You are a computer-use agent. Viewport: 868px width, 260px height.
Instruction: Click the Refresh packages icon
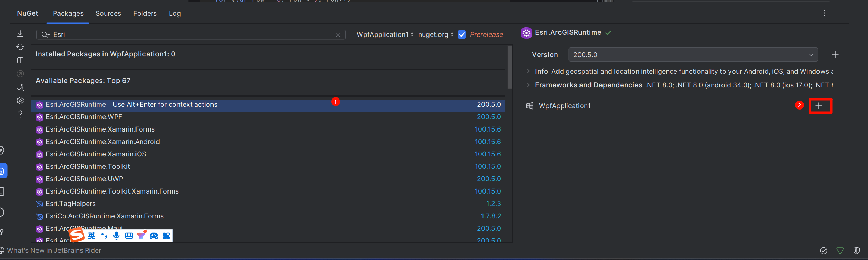click(x=20, y=47)
